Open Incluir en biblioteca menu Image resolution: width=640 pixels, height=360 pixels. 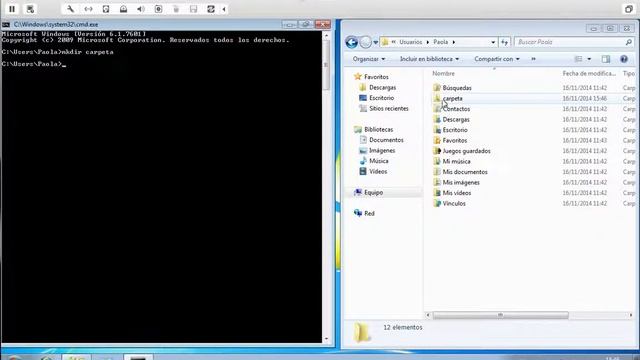pyautogui.click(x=429, y=59)
